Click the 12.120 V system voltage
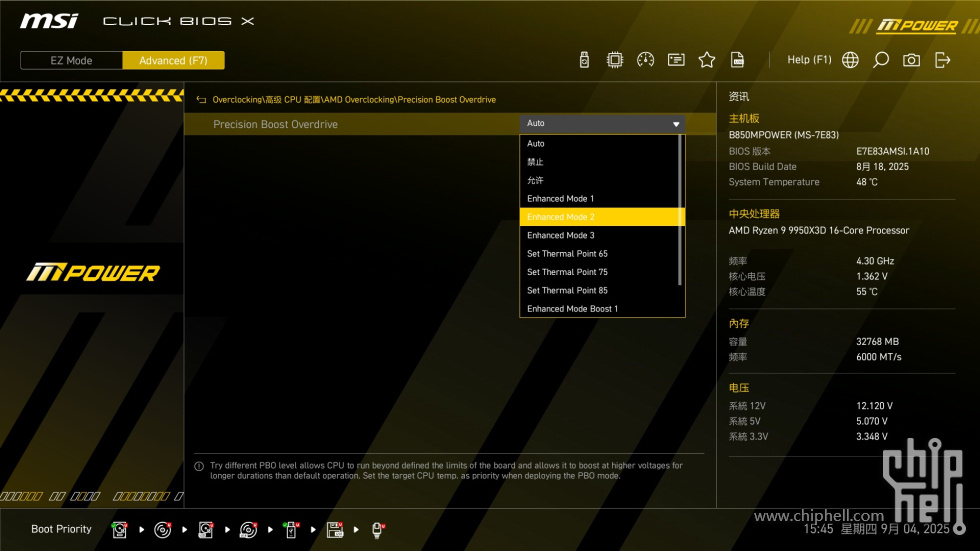This screenshot has height=551, width=980. tap(874, 406)
